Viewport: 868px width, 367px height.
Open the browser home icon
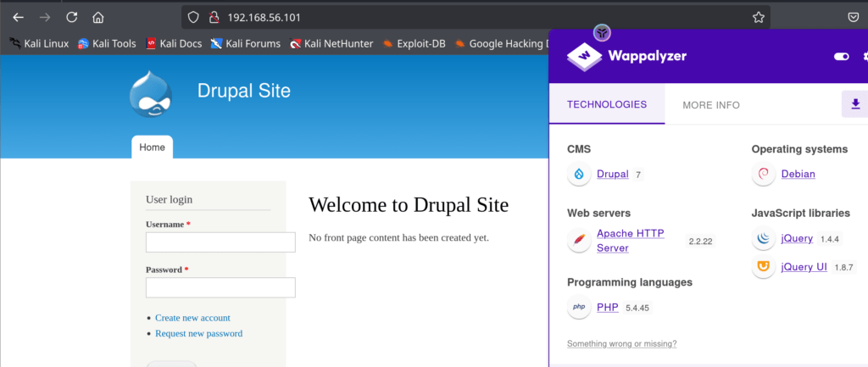pos(98,17)
